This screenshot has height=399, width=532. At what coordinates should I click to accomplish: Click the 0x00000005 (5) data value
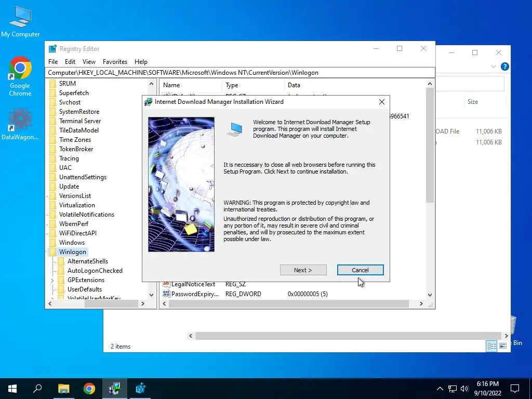308,294
